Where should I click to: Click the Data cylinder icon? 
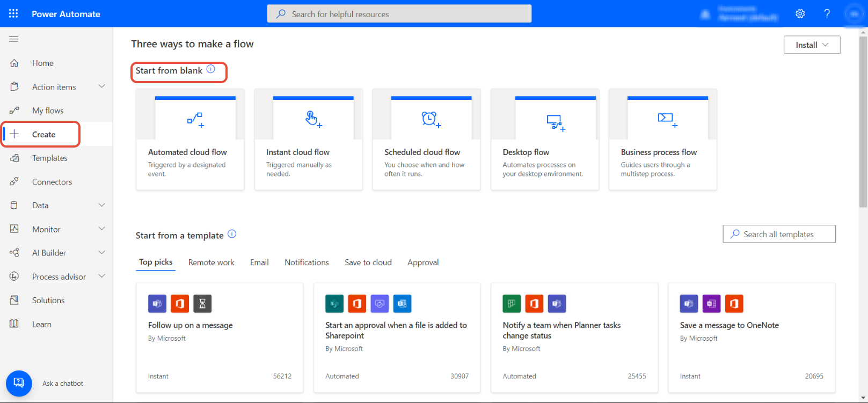14,205
